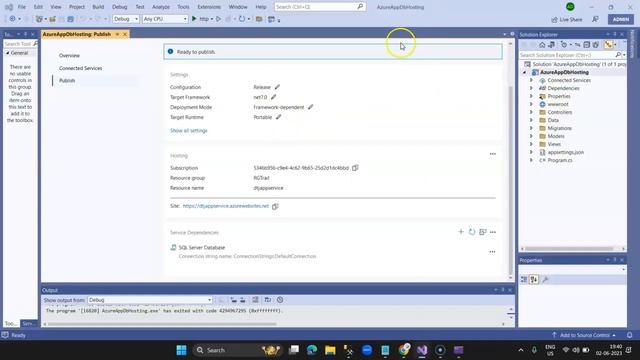Copy the subscription ID to clipboard
This screenshot has height=360, width=640.
(355, 168)
